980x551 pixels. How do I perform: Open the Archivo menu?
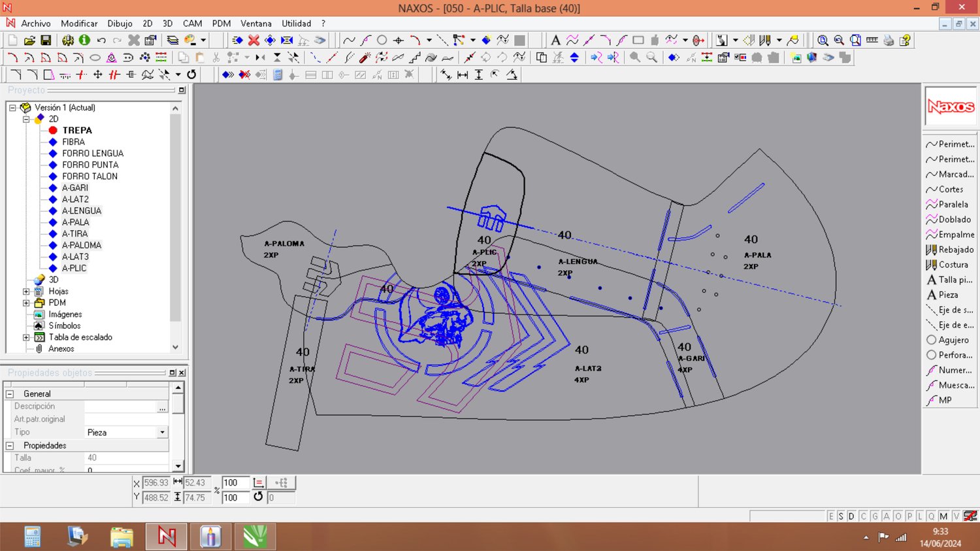[x=36, y=24]
